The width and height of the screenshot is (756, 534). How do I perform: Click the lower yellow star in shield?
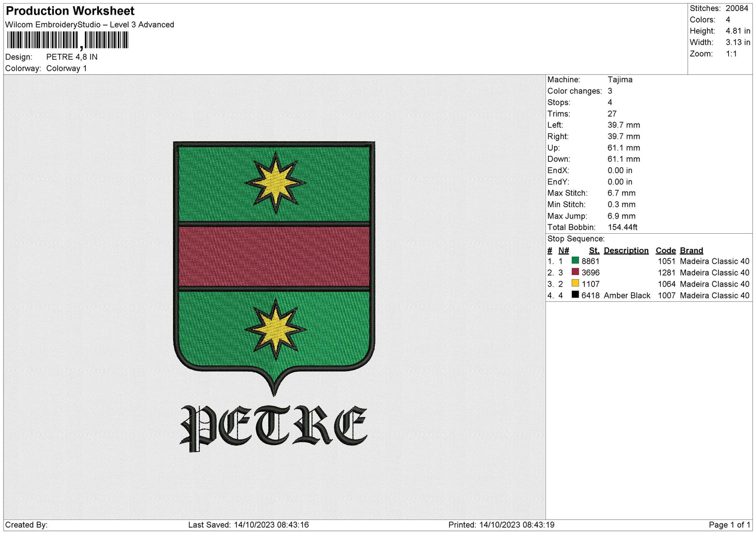tap(275, 330)
